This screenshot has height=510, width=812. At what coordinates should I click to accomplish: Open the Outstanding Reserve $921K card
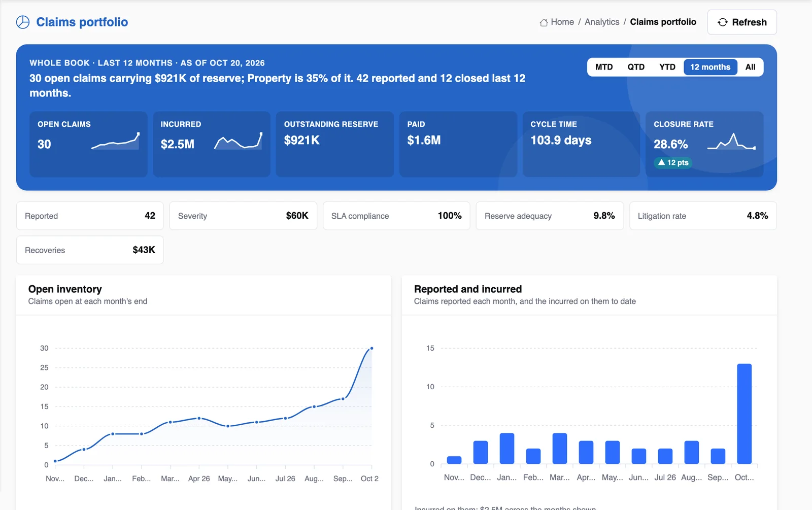coord(335,144)
